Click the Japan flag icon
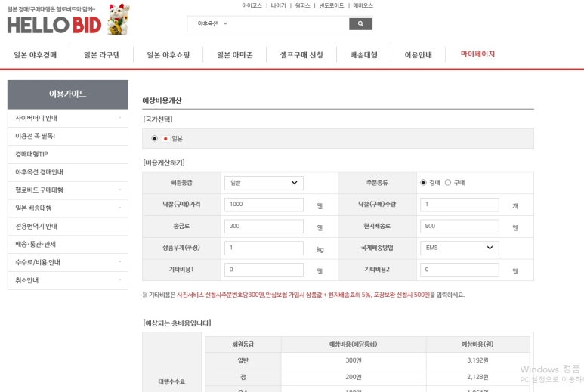Screen dimensions: 584x392 click(x=165, y=139)
